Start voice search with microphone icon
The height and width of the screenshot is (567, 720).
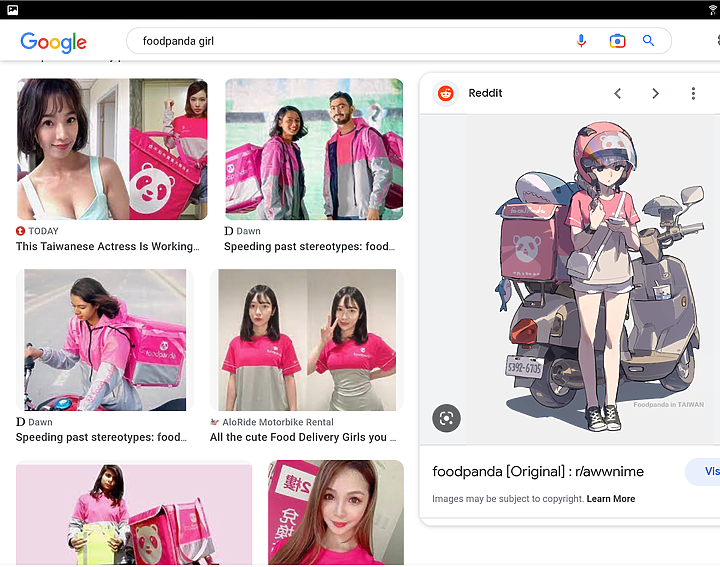click(x=581, y=41)
